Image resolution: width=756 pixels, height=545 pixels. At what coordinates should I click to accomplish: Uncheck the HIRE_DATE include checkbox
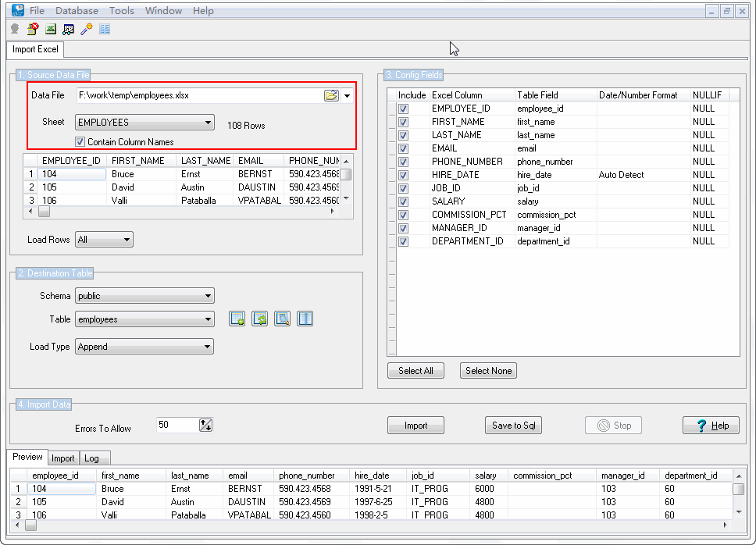403,175
